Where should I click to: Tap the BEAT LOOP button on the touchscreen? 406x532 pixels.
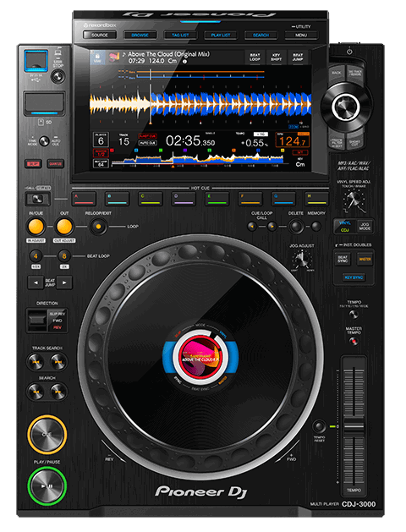255,57
